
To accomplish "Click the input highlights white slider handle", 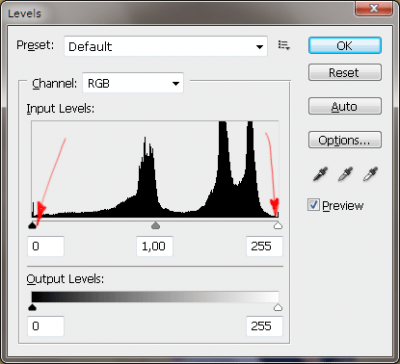I will [x=278, y=226].
